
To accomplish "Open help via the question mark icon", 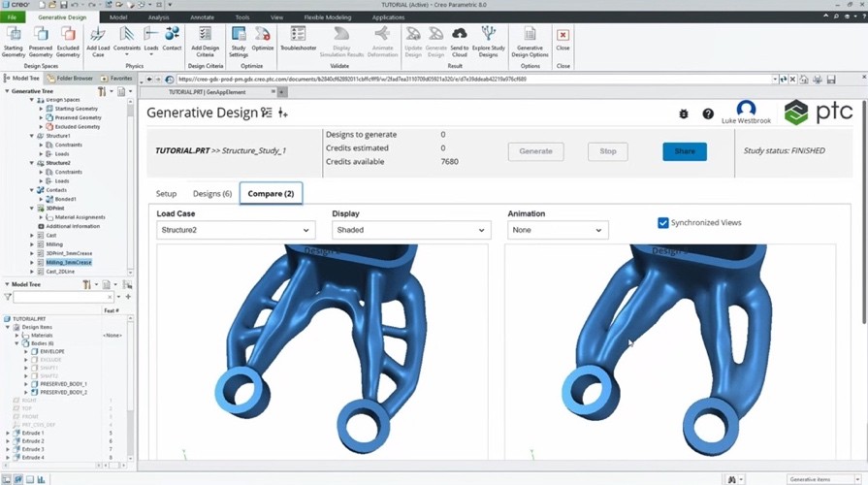I will point(708,113).
